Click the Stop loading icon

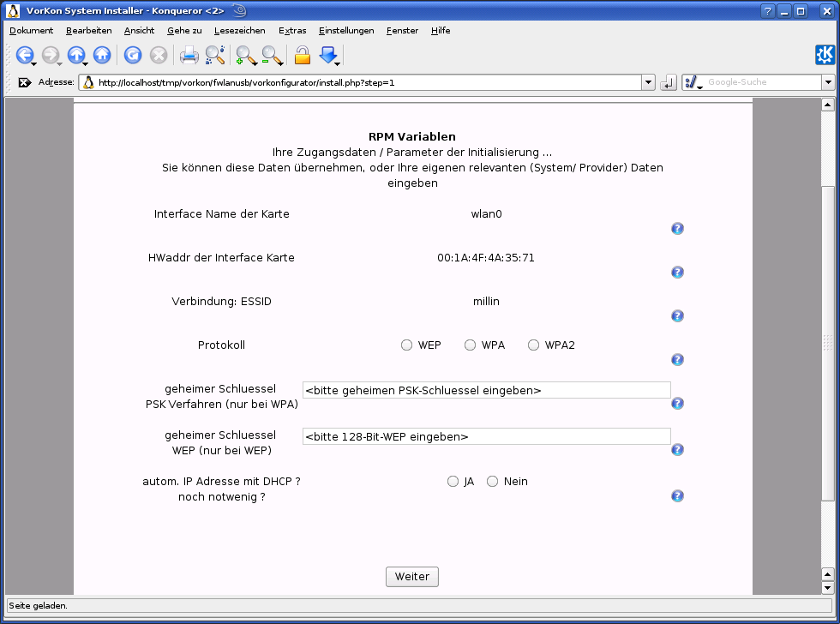158,55
